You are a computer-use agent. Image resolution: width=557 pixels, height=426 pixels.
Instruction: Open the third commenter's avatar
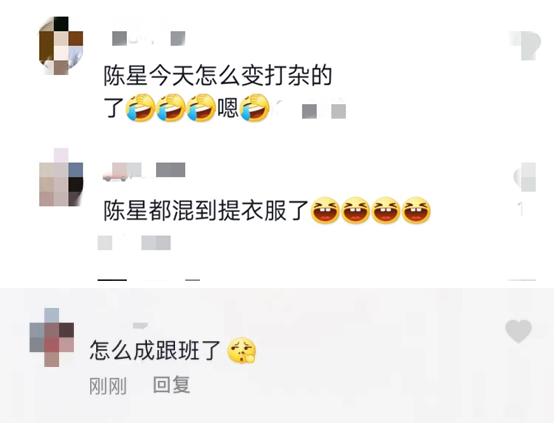[52, 338]
